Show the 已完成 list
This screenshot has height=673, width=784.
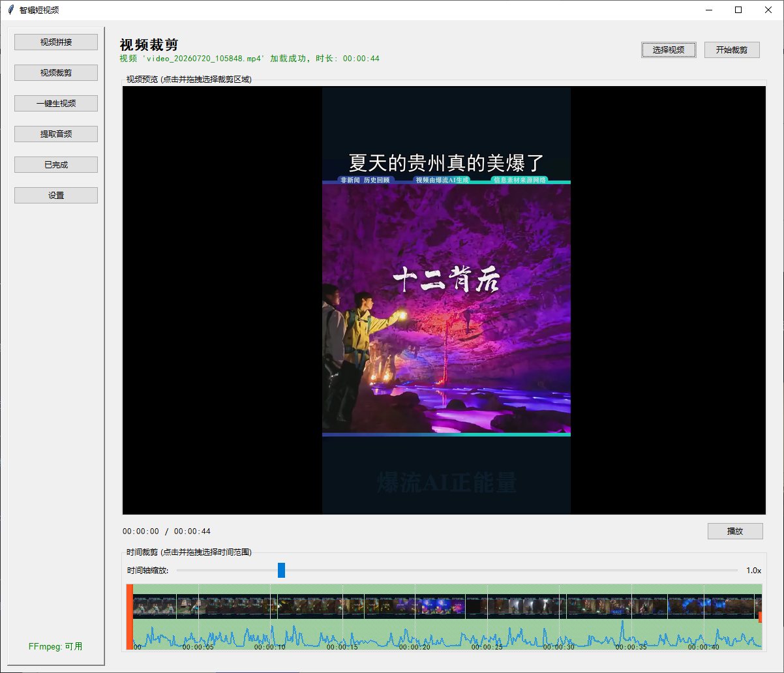[x=56, y=165]
